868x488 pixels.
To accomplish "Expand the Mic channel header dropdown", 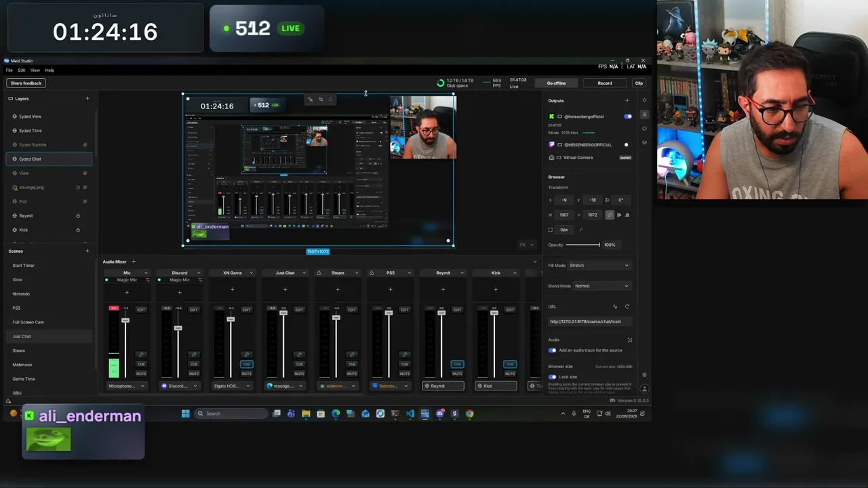I will (147, 273).
